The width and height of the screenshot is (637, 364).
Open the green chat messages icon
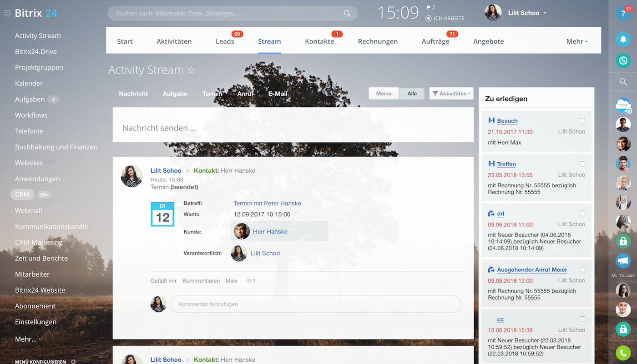(623, 60)
